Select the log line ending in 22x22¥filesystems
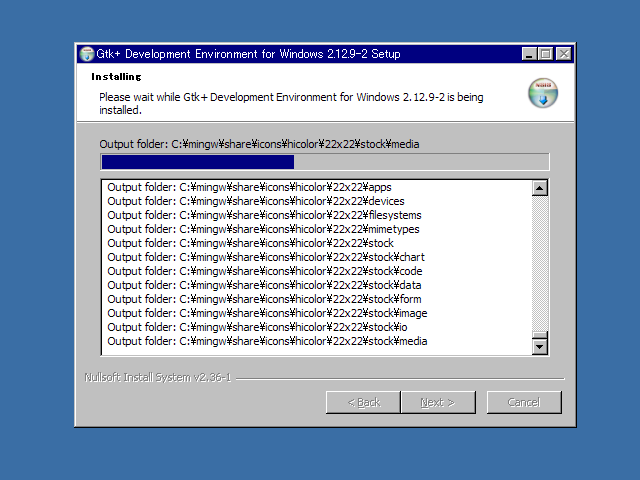Image resolution: width=640 pixels, height=480 pixels. pos(264,215)
